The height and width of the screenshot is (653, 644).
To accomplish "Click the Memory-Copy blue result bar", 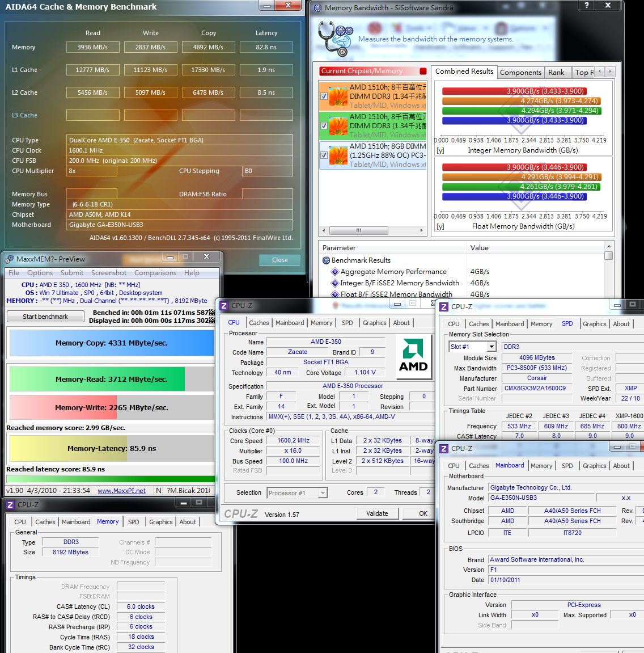I will coord(112,343).
